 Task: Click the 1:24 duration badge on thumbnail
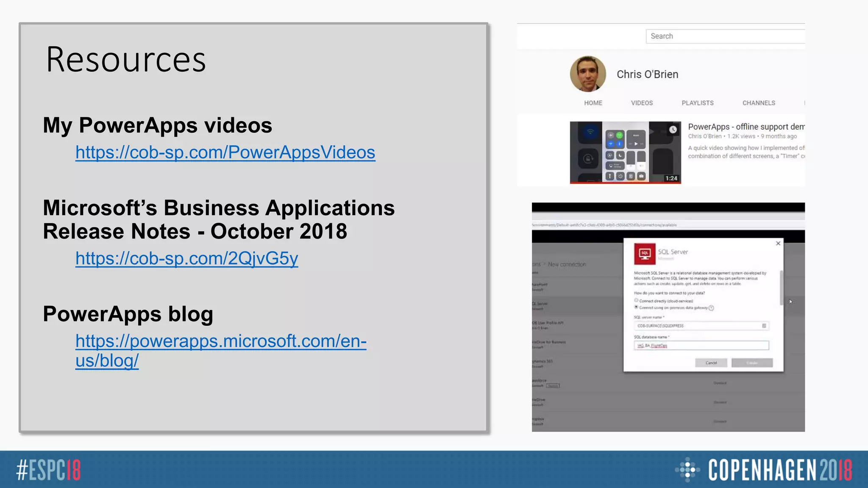671,178
